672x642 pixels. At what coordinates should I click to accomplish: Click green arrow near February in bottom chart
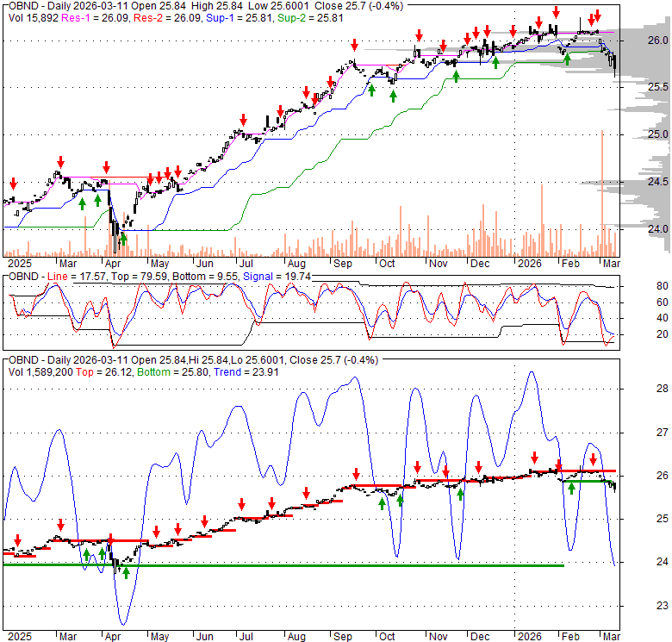tap(571, 489)
